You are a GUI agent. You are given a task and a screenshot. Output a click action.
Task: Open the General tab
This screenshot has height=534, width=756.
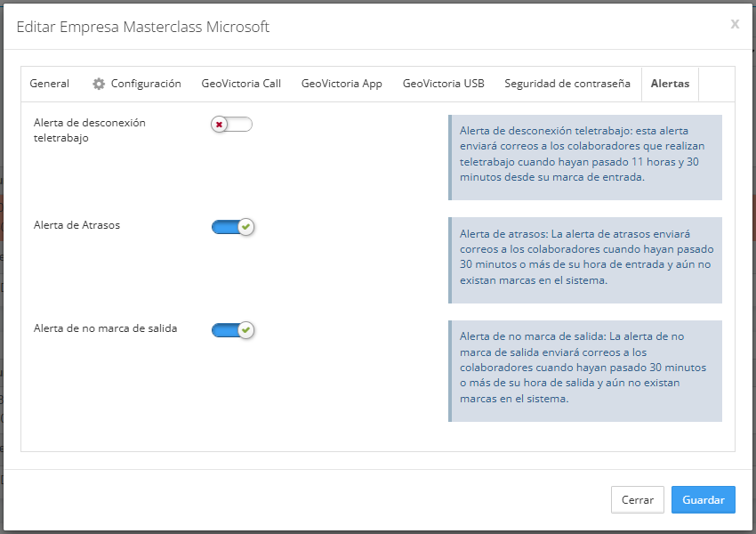(49, 84)
